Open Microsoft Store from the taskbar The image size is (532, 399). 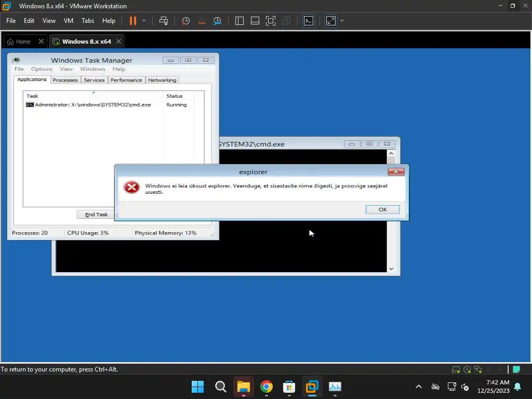coord(289,387)
